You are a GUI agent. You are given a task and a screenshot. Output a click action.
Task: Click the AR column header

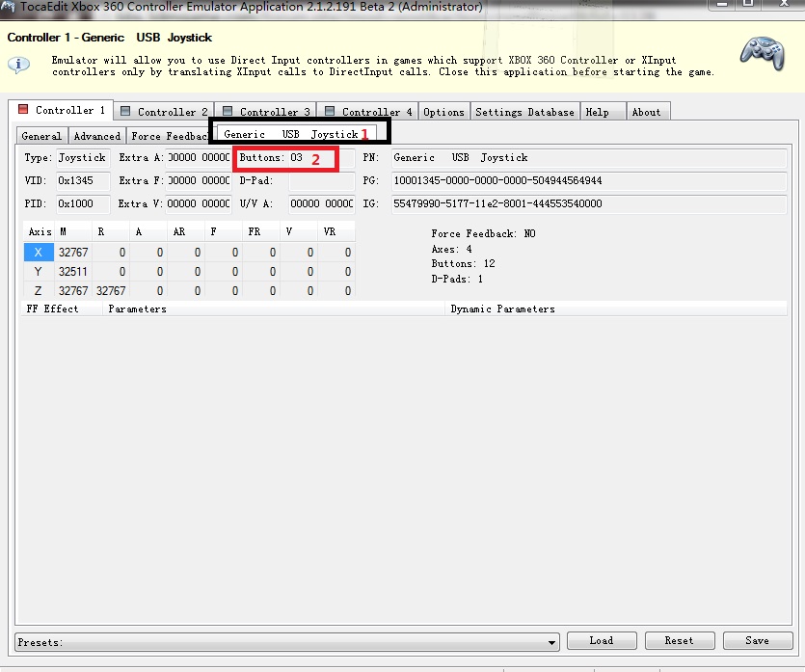click(185, 232)
